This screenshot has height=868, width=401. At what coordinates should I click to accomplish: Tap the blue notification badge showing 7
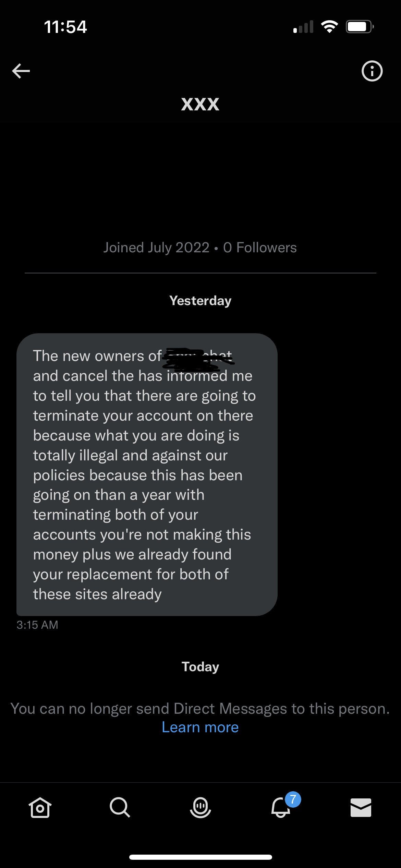(293, 799)
